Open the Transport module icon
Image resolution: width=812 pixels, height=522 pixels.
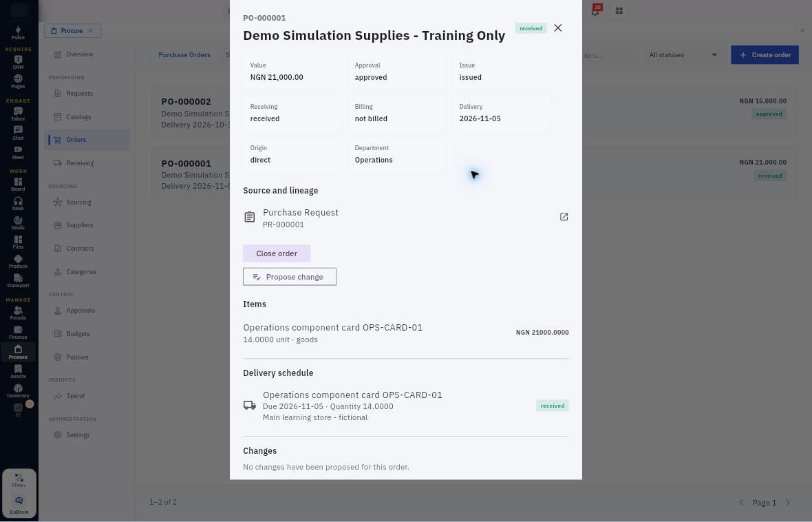[18, 280]
